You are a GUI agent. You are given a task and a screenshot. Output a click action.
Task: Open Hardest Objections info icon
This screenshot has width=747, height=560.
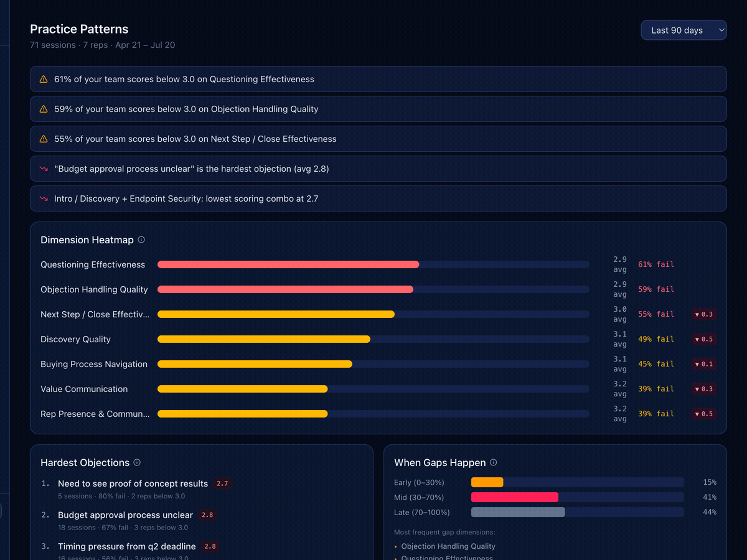click(137, 462)
